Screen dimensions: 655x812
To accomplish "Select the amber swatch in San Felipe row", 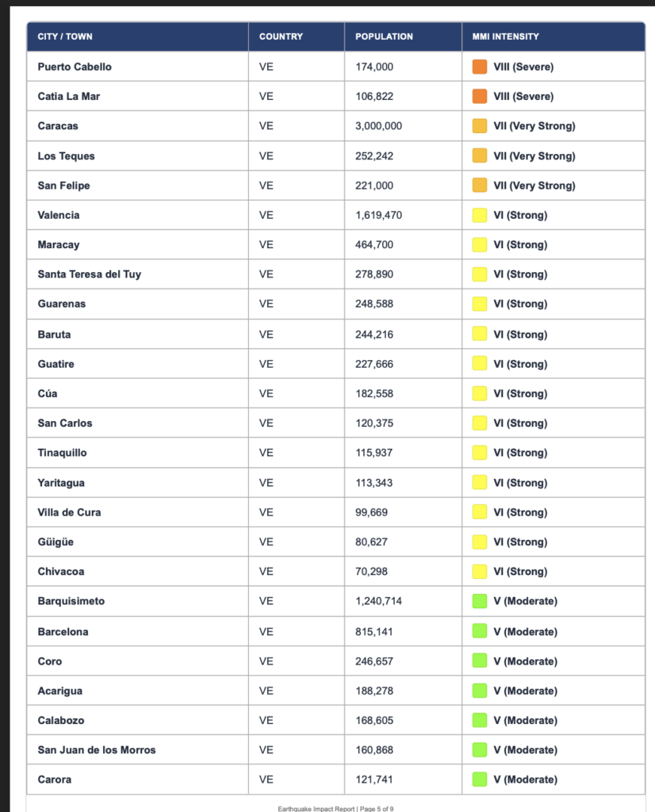I will (x=480, y=186).
